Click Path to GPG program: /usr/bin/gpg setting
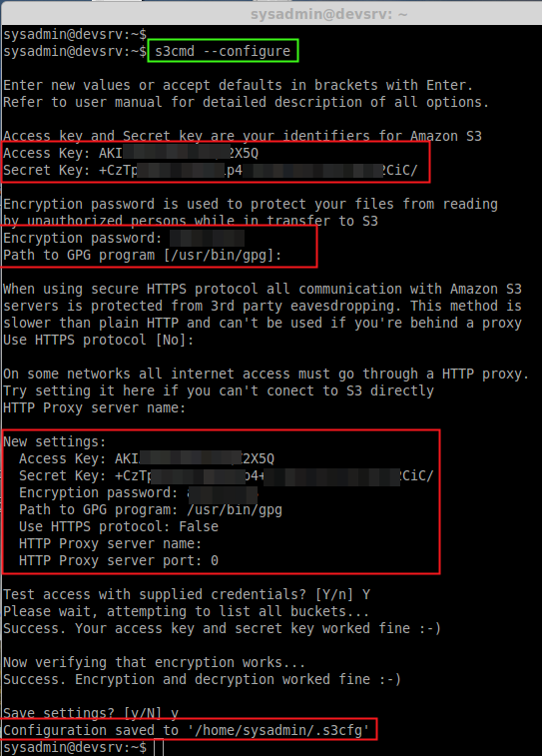542x756 pixels. click(x=151, y=509)
